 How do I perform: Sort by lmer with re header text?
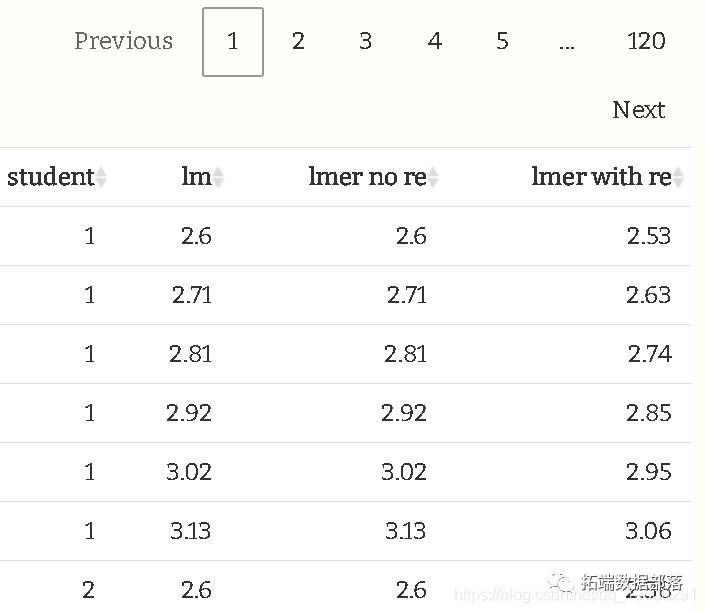click(601, 177)
